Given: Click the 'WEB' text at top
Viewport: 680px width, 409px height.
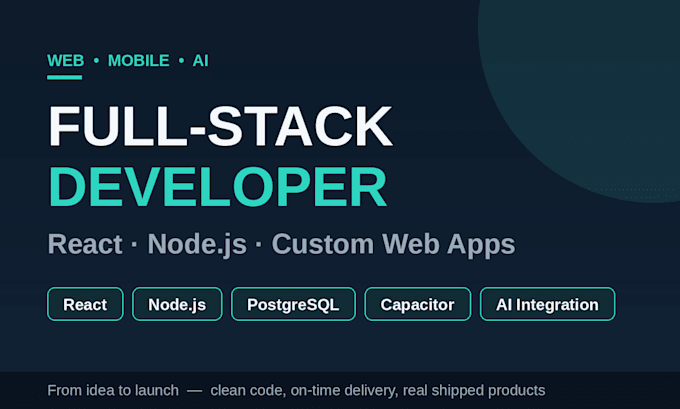Looking at the screenshot, I should click(65, 61).
